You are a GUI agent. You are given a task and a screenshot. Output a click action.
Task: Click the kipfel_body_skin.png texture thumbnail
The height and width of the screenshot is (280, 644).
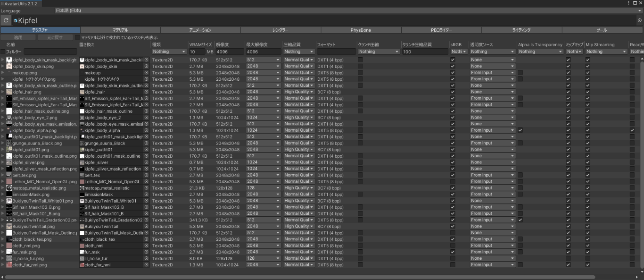[x=9, y=67]
